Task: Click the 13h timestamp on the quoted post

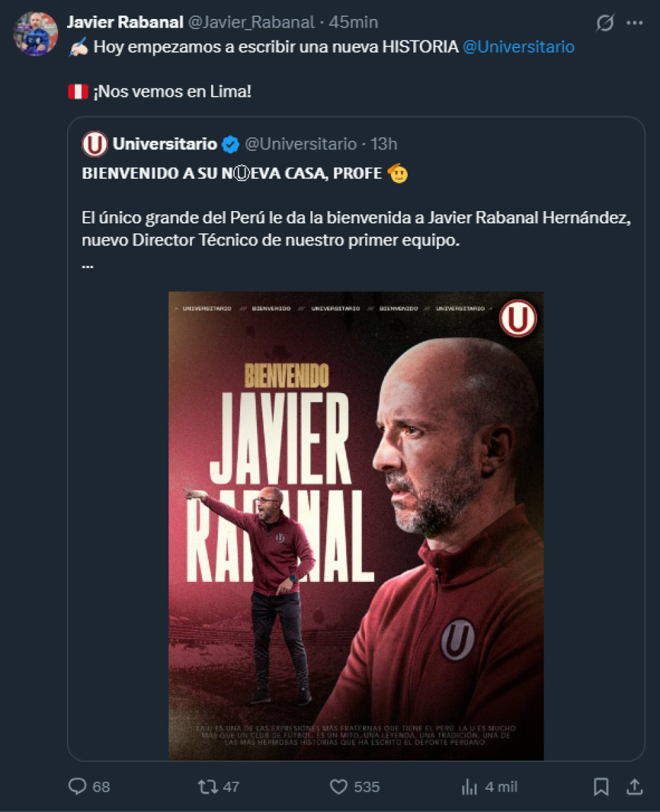Action: pos(383,144)
